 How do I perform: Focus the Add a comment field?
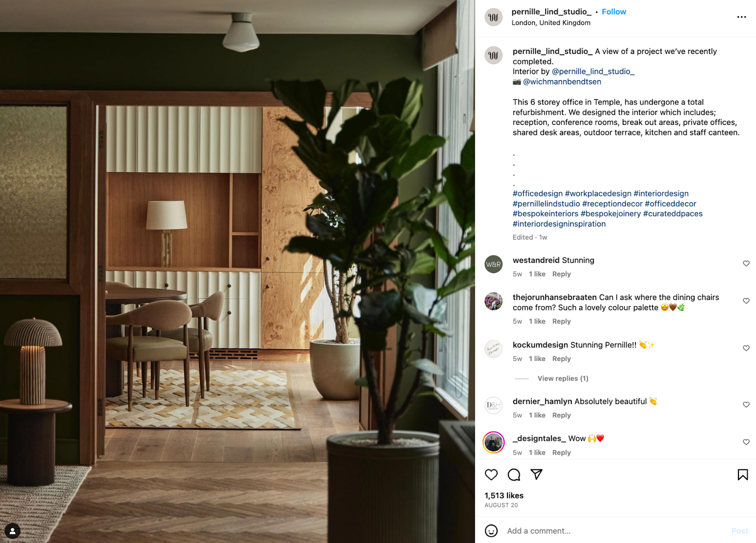[x=614, y=531]
